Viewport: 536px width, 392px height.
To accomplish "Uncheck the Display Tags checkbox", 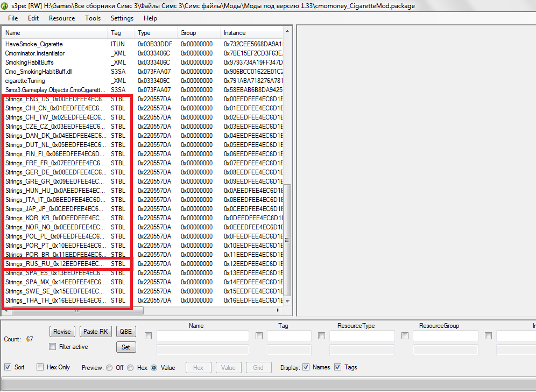I will point(338,367).
